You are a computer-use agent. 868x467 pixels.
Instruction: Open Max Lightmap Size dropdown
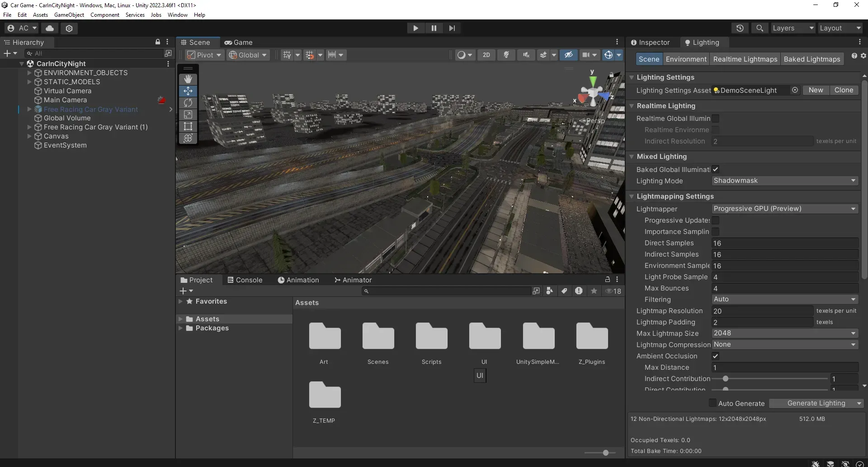coord(785,333)
